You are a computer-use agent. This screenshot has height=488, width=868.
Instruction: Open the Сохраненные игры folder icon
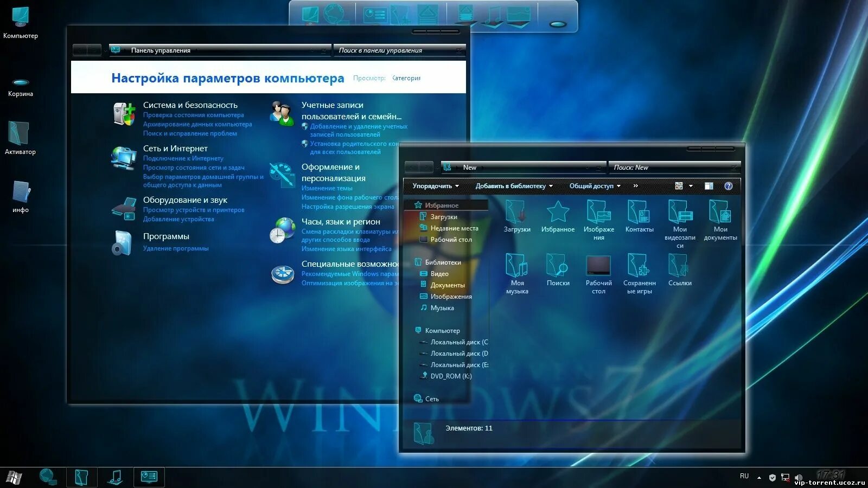(639, 266)
